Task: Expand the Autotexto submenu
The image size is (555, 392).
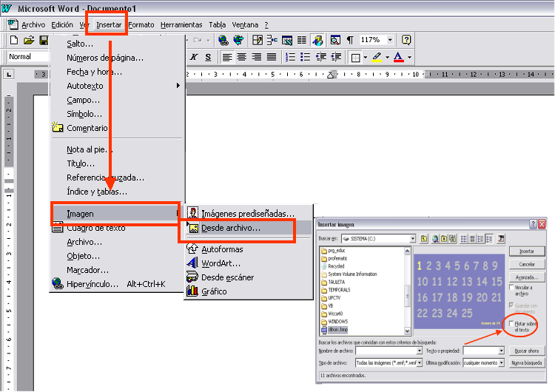Action: click(117, 86)
